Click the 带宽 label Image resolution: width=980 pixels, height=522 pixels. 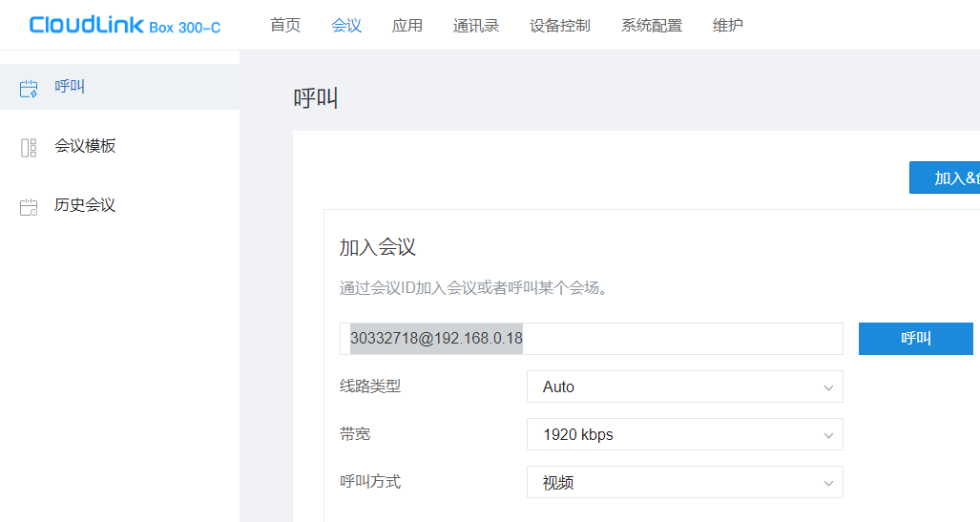pos(355,434)
